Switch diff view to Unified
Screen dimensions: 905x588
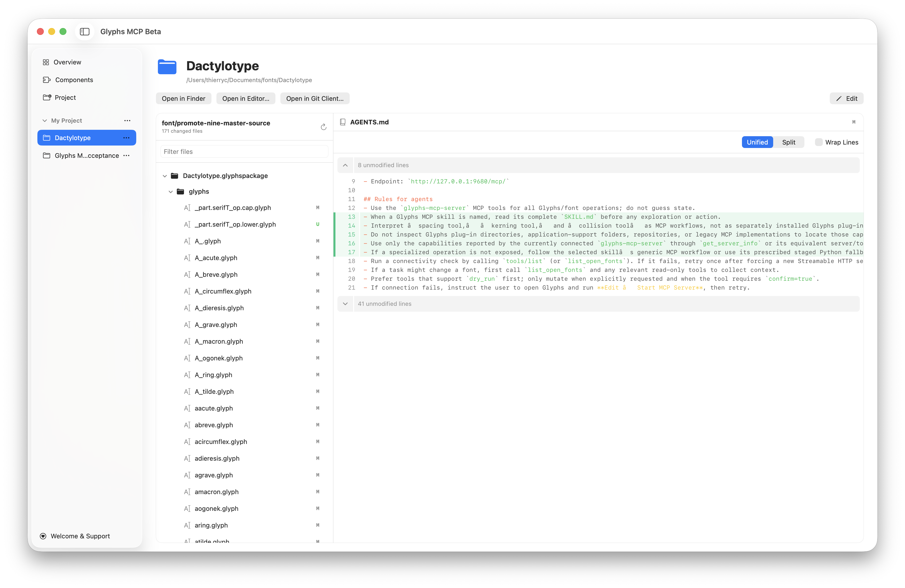[757, 142]
